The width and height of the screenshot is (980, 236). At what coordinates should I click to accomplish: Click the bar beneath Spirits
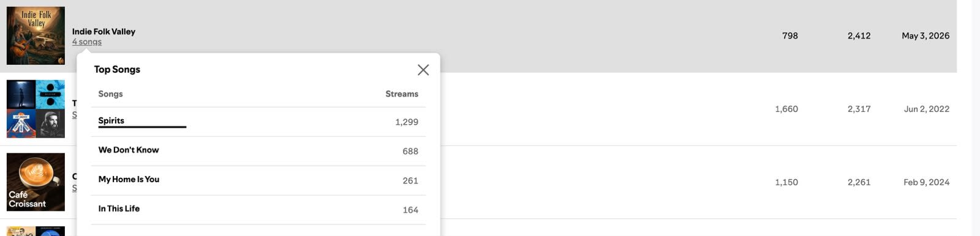(x=142, y=127)
